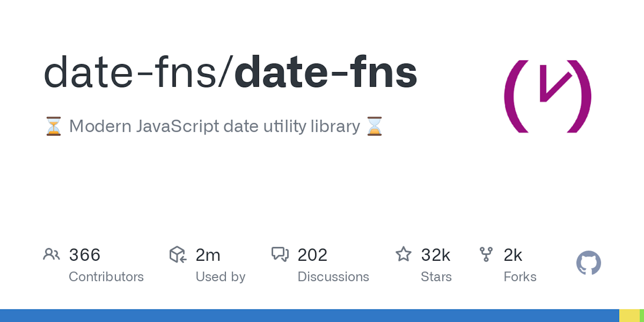Click the purple date-fns clock logo
This screenshot has width=644, height=322.
548,96
